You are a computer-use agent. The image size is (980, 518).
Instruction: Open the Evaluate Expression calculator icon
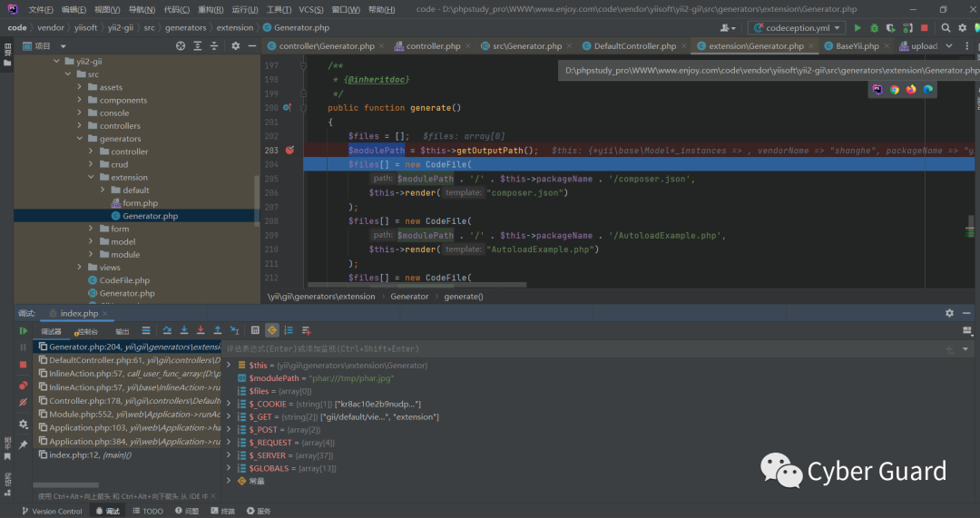tap(255, 331)
